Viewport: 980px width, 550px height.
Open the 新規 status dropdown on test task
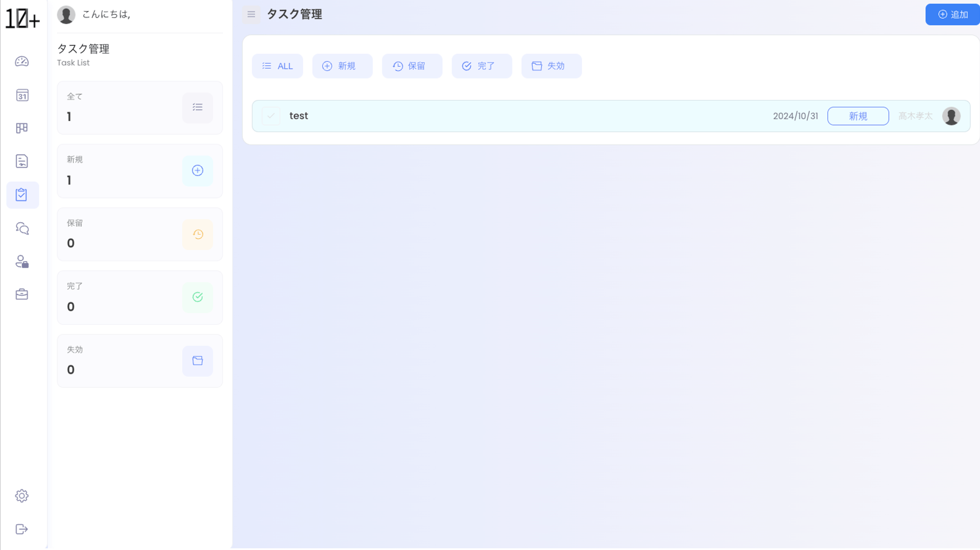(858, 116)
